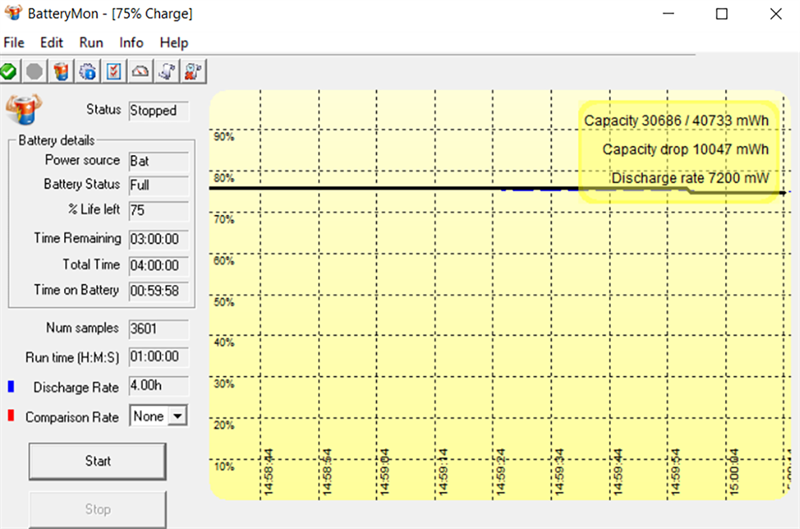Viewport: 800px width, 529px height.
Task: Click the Num samples label
Action: (82, 328)
